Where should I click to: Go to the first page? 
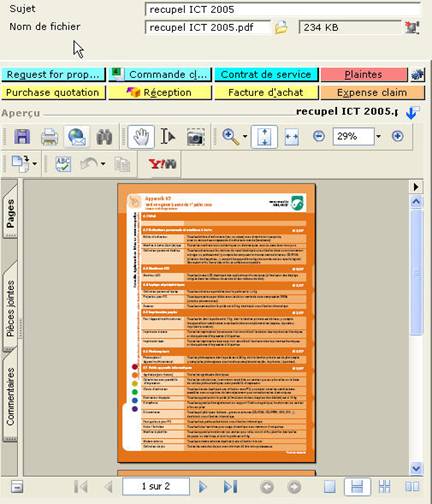[81, 487]
